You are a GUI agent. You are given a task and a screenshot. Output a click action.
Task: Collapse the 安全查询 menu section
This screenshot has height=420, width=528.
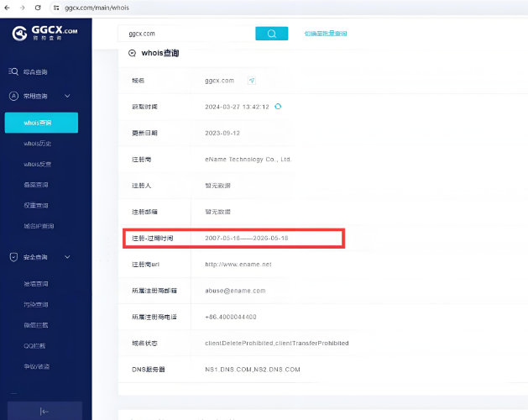[67, 256]
